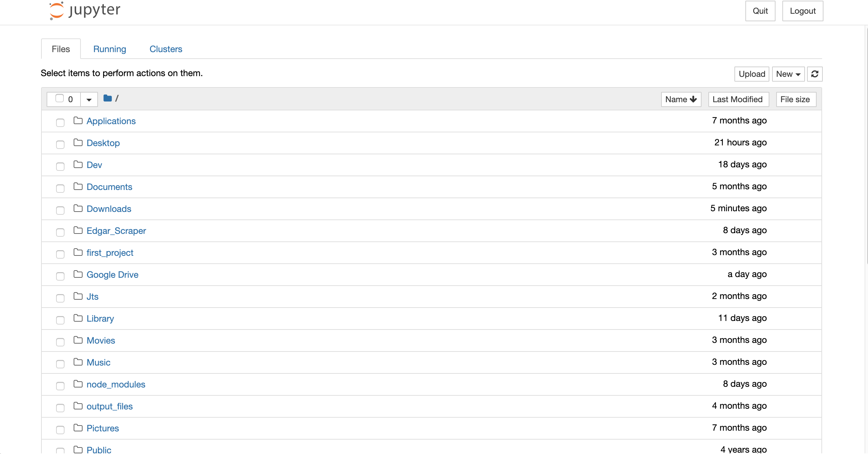This screenshot has width=868, height=454.
Task: Toggle the select-all checkbox at top left
Action: coord(59,99)
